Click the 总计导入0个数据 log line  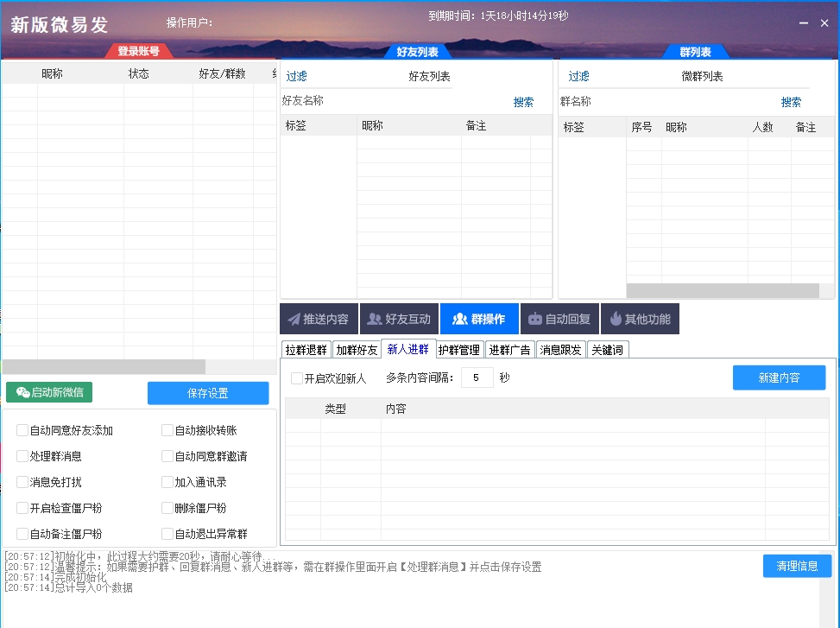[x=68, y=587]
